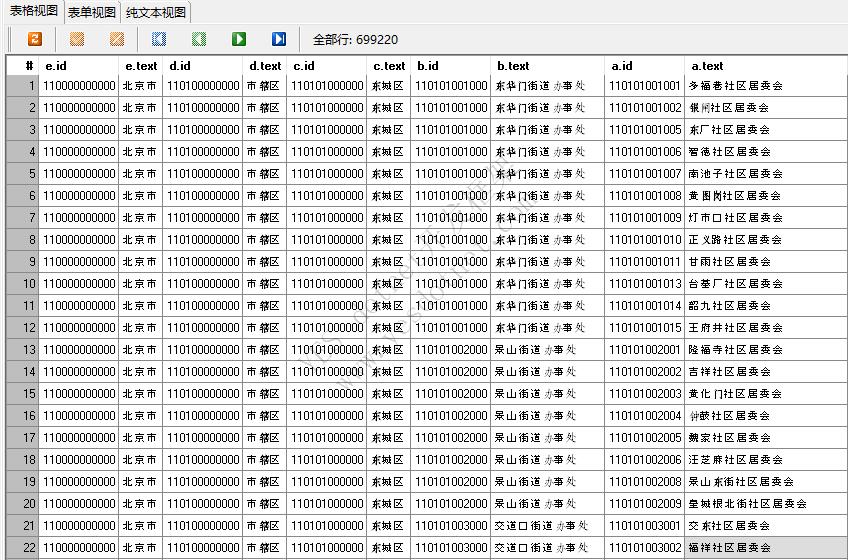
Task: Select cell 多福巷社区居委会 in row 1
Action: [735, 86]
